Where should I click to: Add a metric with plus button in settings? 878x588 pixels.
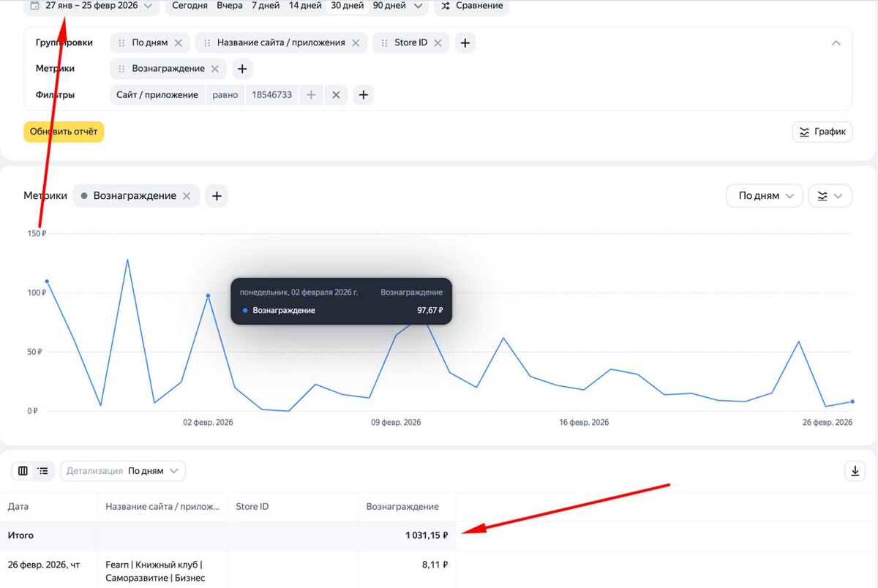click(243, 69)
